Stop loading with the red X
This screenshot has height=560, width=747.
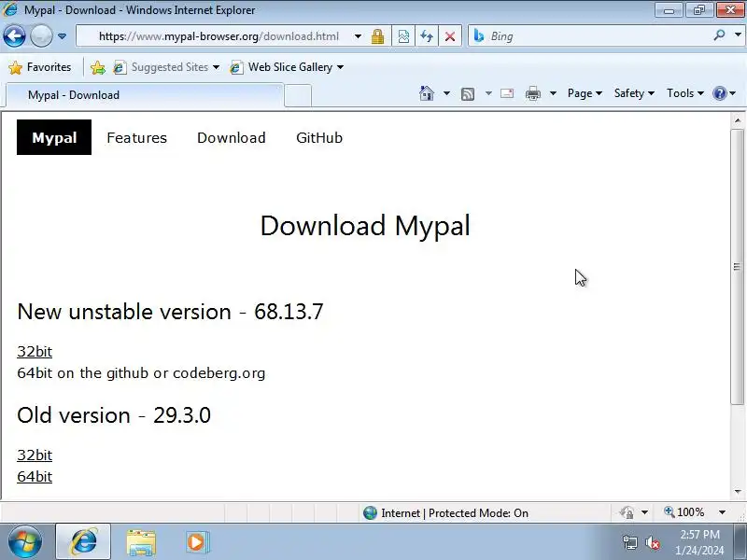(450, 36)
